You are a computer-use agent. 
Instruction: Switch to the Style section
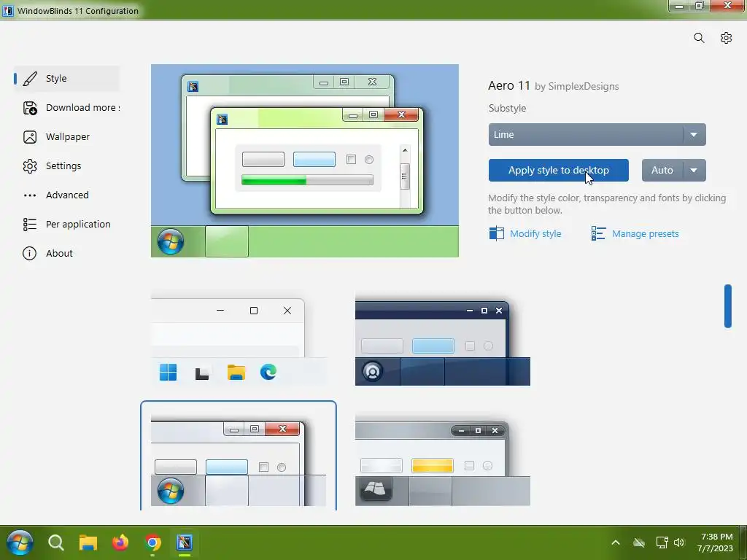click(x=66, y=79)
